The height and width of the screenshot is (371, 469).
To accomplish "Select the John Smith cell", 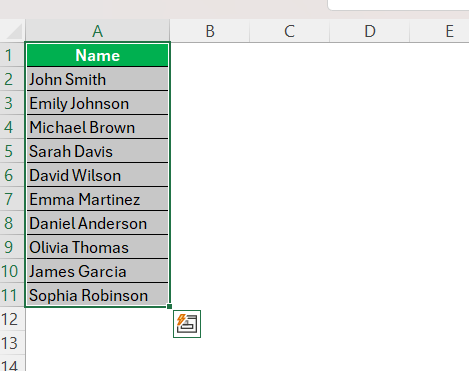I will (x=98, y=79).
